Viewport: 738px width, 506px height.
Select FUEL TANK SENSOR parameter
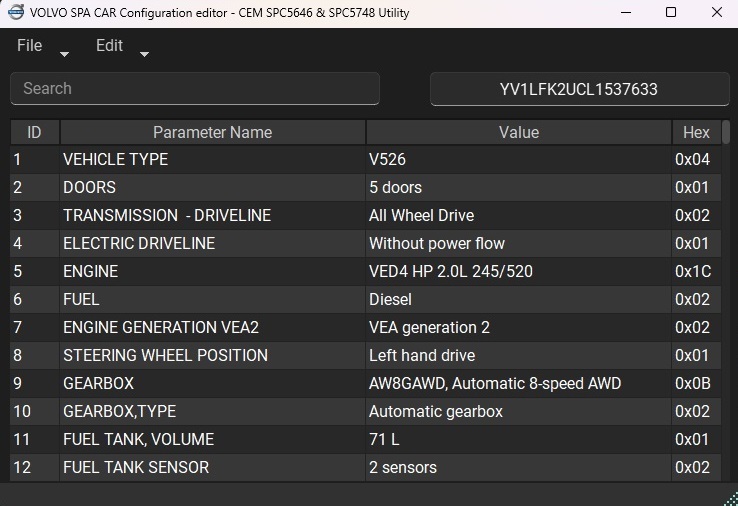pos(136,467)
